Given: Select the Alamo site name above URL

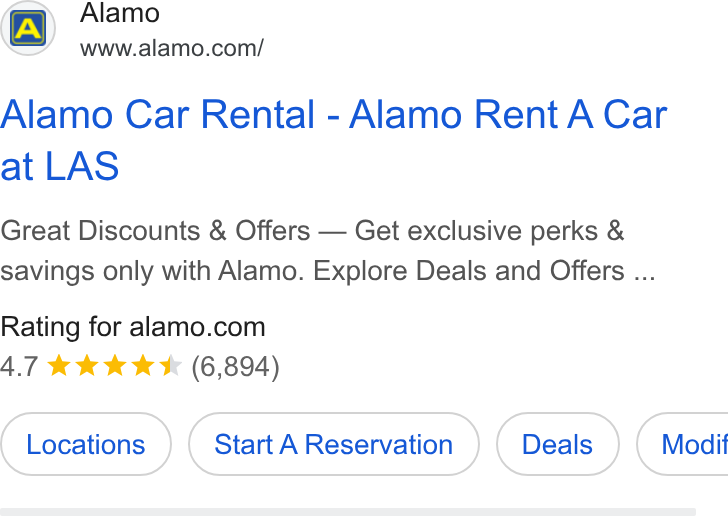Looking at the screenshot, I should click(x=120, y=13).
